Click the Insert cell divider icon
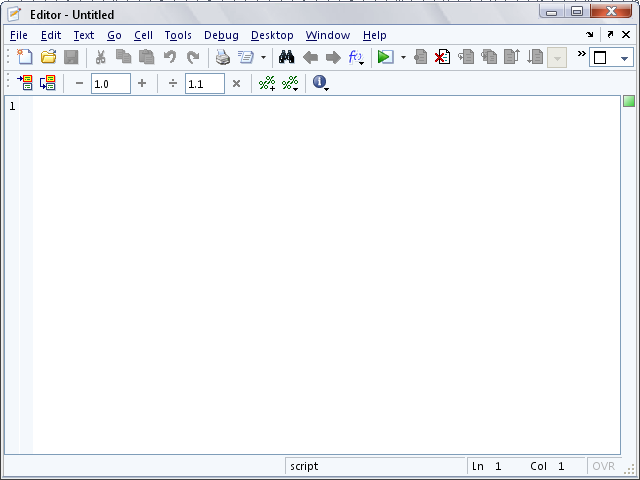The image size is (640, 480). click(x=267, y=84)
